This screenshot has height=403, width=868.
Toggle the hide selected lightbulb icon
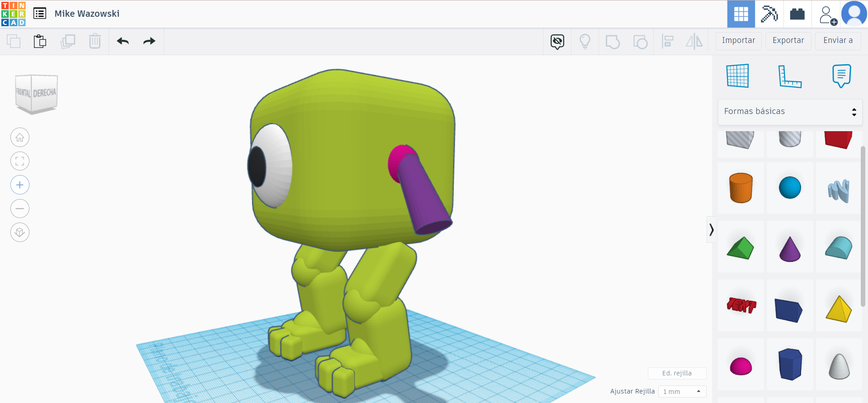(x=585, y=42)
